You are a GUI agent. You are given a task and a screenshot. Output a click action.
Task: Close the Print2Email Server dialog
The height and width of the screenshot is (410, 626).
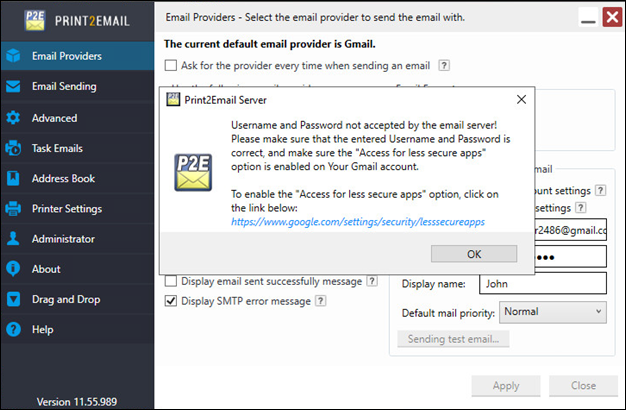coord(521,99)
